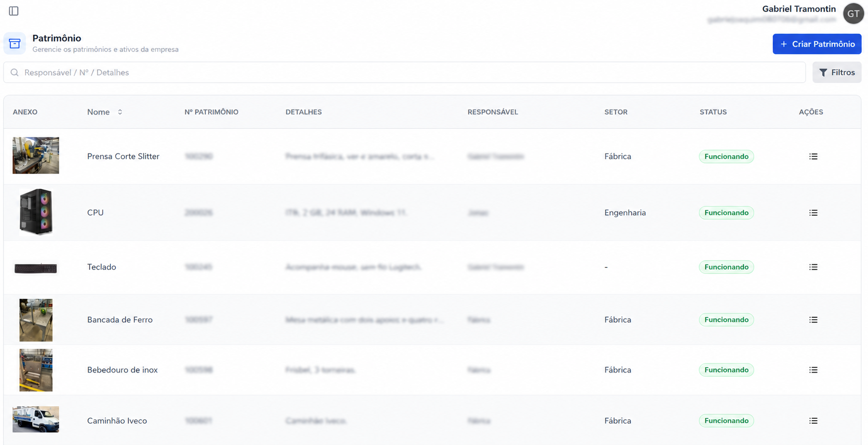
Task: Open actions menu for Bancada de Ferro
Action: click(813, 320)
